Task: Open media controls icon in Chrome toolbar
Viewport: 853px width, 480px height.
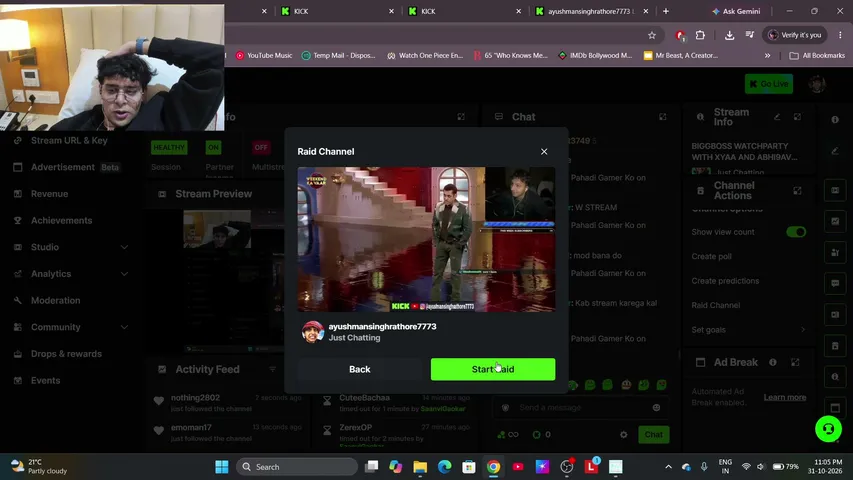Action: point(750,35)
